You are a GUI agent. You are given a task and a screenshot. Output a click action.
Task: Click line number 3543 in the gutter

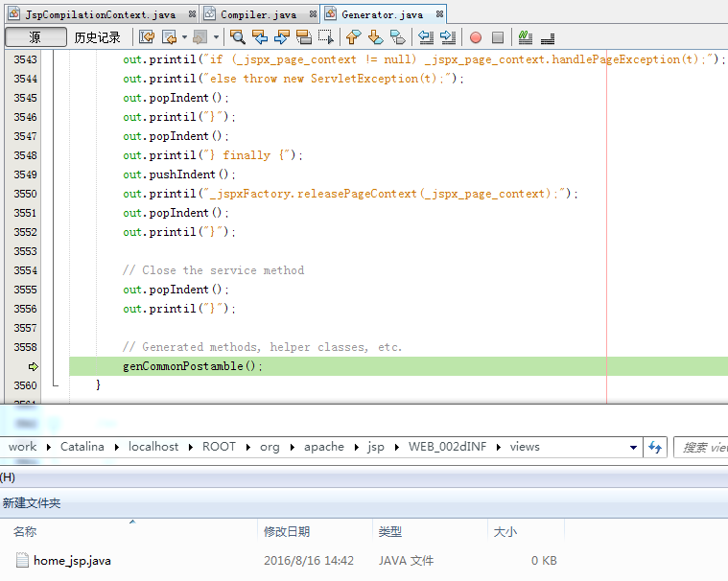tap(25, 59)
